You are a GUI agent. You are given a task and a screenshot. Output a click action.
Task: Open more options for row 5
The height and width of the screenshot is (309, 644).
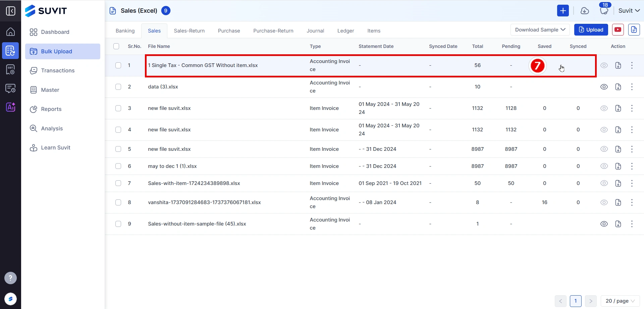pos(632,149)
